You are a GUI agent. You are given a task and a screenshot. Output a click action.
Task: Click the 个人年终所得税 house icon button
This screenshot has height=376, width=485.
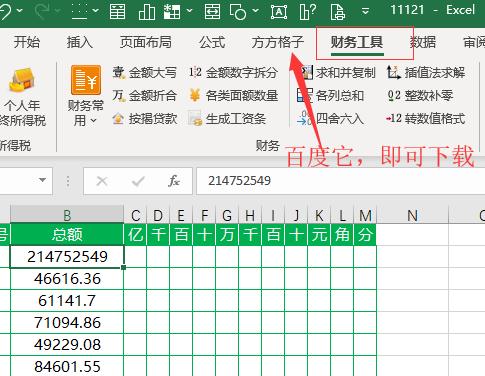coord(22,97)
